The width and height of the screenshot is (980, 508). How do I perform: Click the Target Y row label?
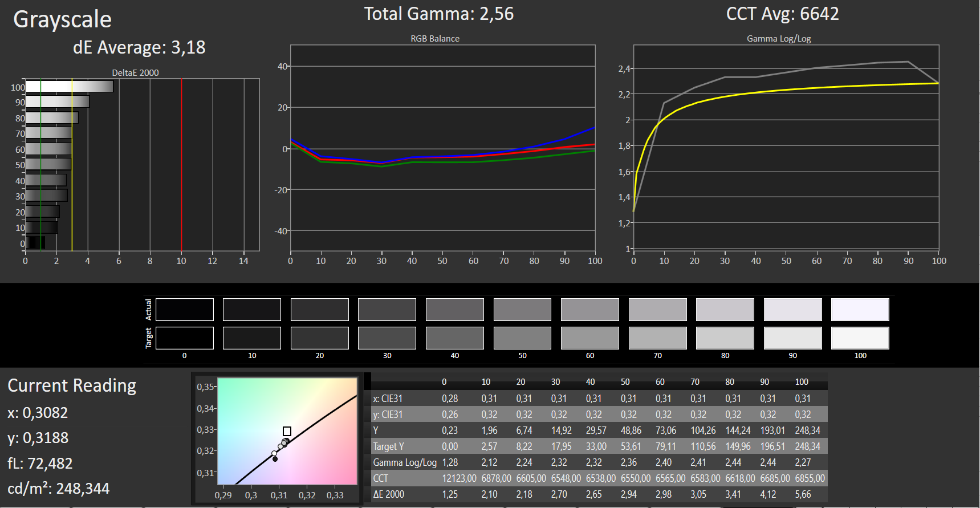(x=388, y=446)
